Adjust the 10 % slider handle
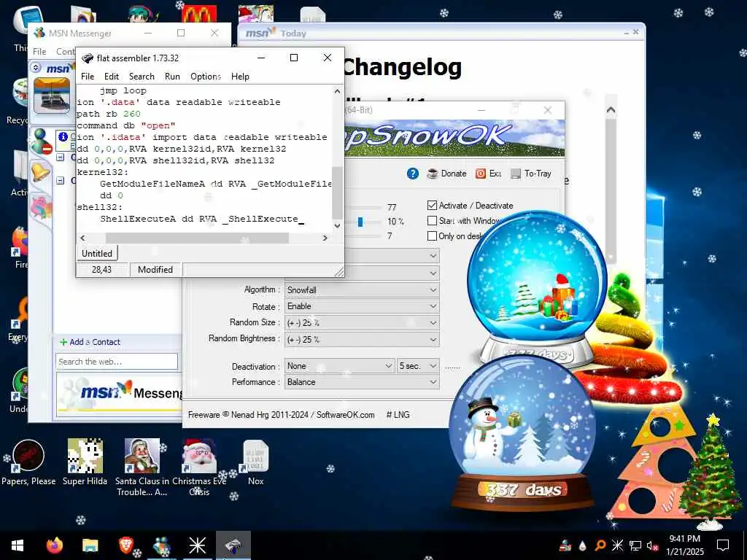 360,222
